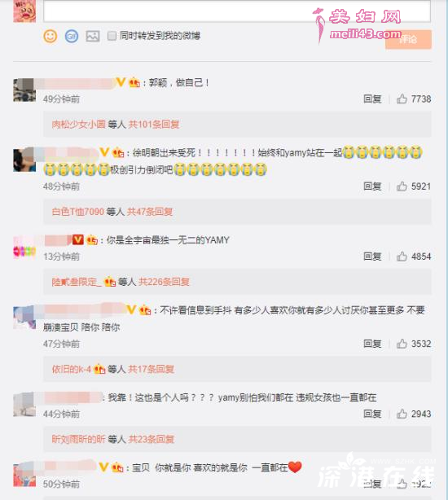The height and width of the screenshot is (500, 448).
Task: Click the orange 评论 submit button
Action: pyautogui.click(x=408, y=40)
